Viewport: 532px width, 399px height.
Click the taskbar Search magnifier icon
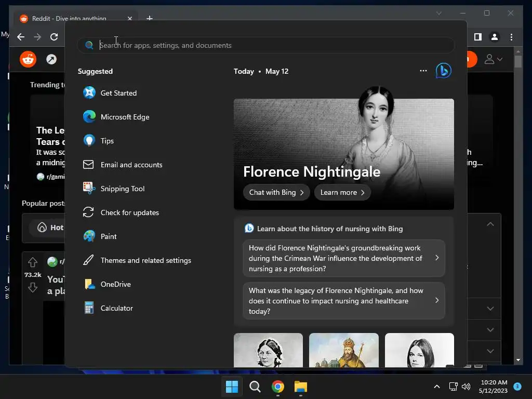[255, 387]
